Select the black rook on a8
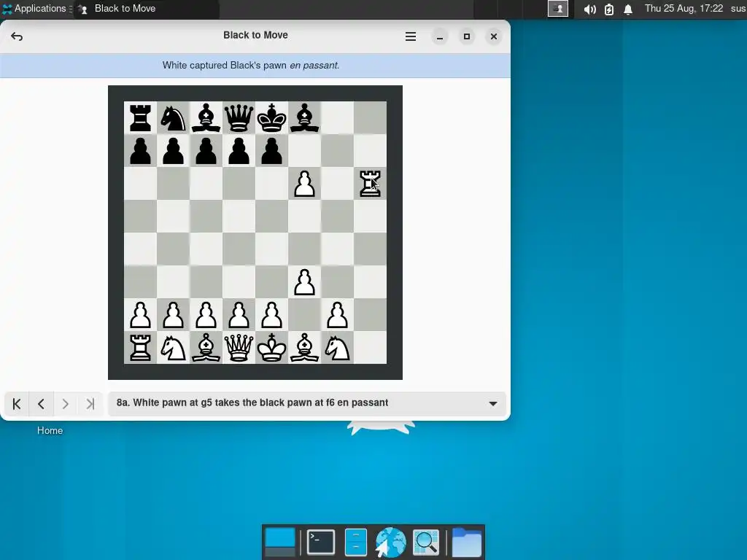 (x=140, y=118)
